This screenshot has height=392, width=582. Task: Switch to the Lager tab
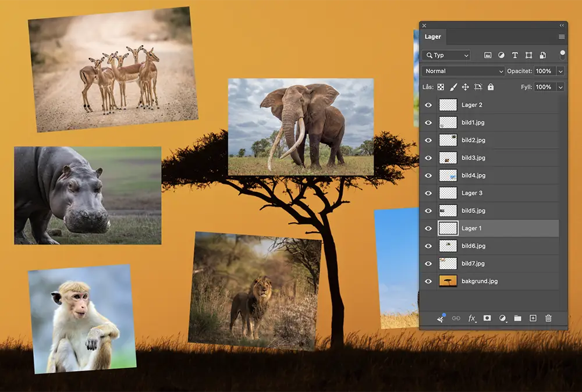(433, 37)
